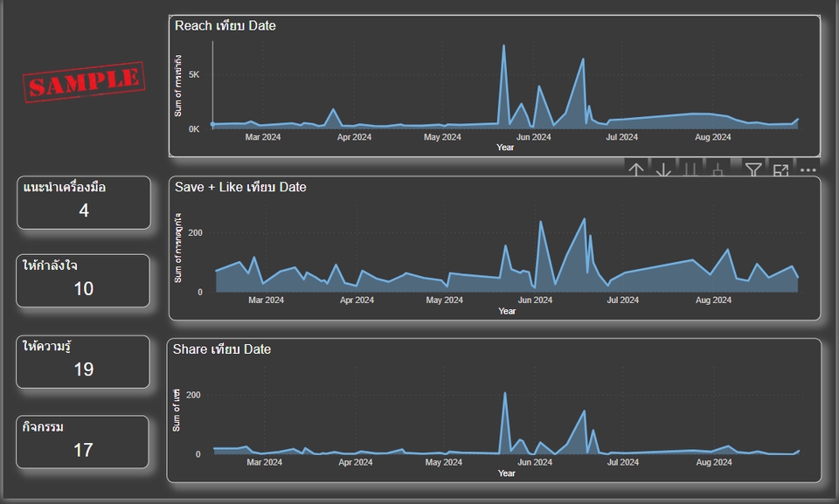Click 'Jun 2024' on Save + Like chart axis

tap(535, 300)
